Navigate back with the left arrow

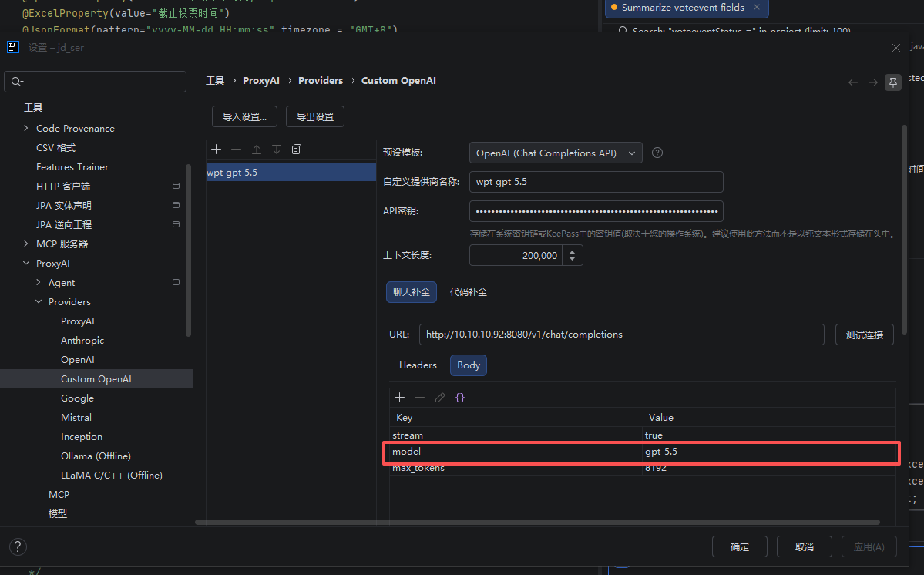[x=852, y=82]
